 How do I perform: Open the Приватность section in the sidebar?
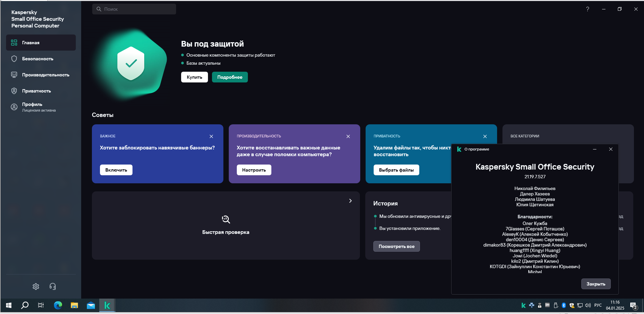pos(41,91)
